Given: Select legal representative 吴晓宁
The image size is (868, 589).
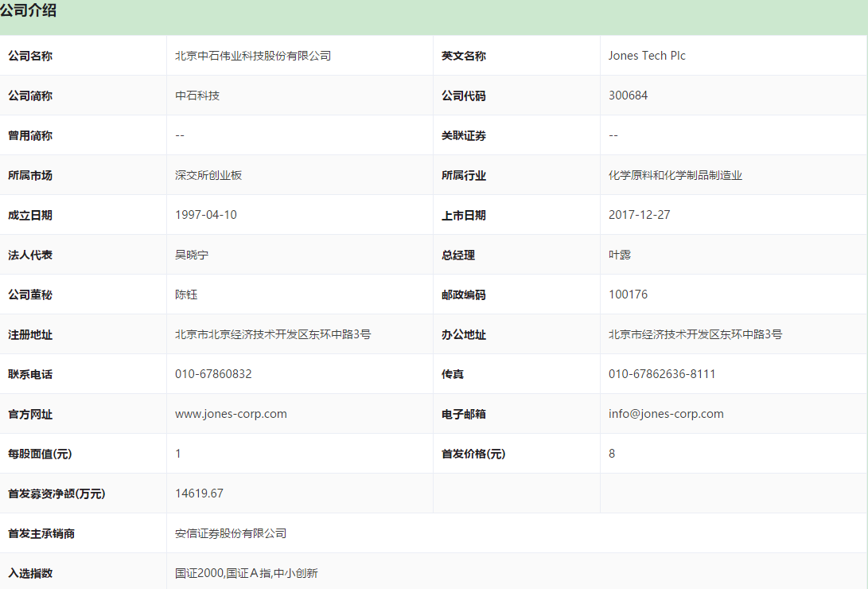Looking at the screenshot, I should click(192, 255).
